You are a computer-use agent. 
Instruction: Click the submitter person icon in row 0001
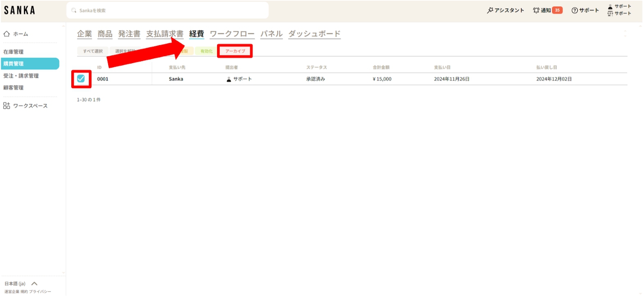coord(229,79)
